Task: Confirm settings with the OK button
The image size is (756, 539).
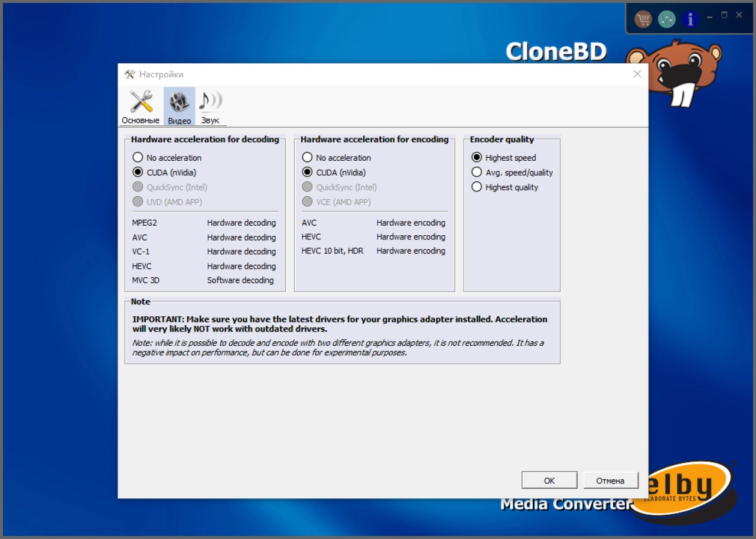Action: point(549,480)
